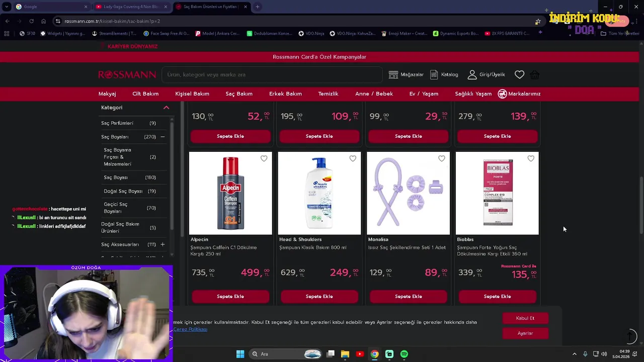Close the Google tab

click(x=86, y=7)
